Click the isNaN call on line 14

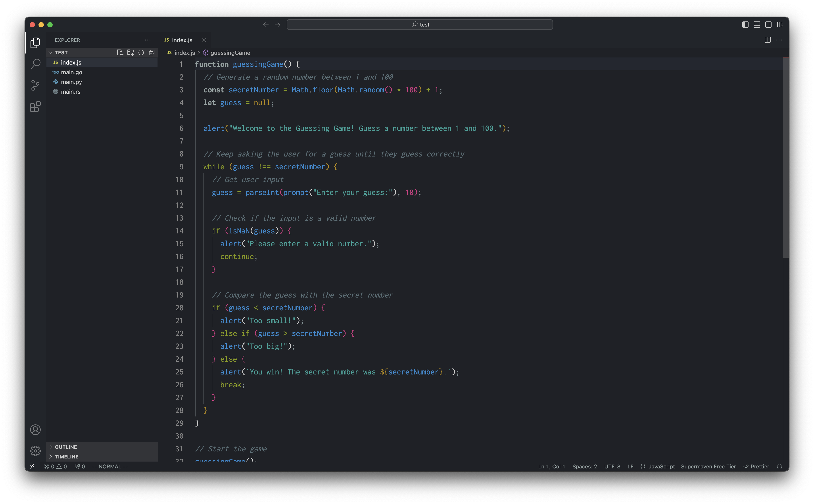tap(239, 231)
